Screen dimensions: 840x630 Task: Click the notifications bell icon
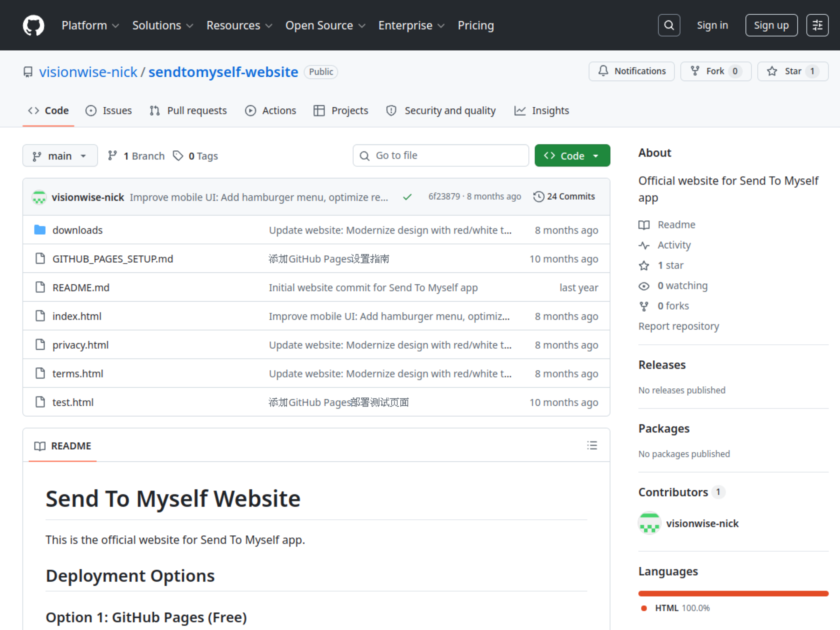coord(603,71)
